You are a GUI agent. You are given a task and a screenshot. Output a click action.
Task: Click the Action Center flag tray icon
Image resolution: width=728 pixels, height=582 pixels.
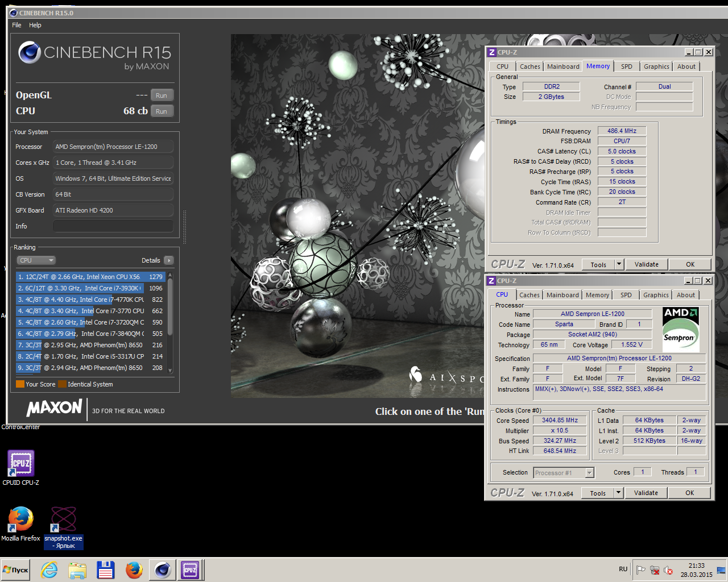pos(641,570)
